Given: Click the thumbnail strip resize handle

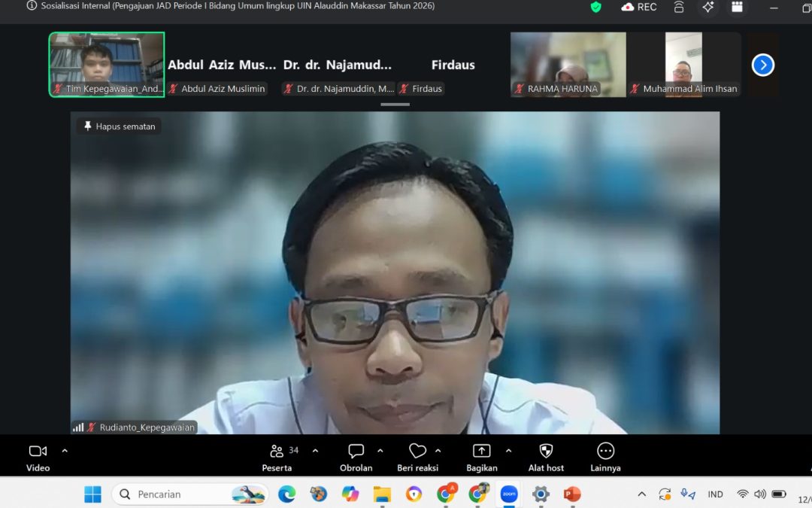Looking at the screenshot, I should point(395,104).
